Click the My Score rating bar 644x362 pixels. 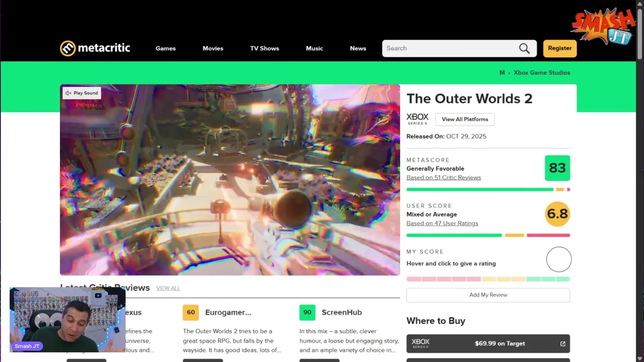pyautogui.click(x=488, y=279)
